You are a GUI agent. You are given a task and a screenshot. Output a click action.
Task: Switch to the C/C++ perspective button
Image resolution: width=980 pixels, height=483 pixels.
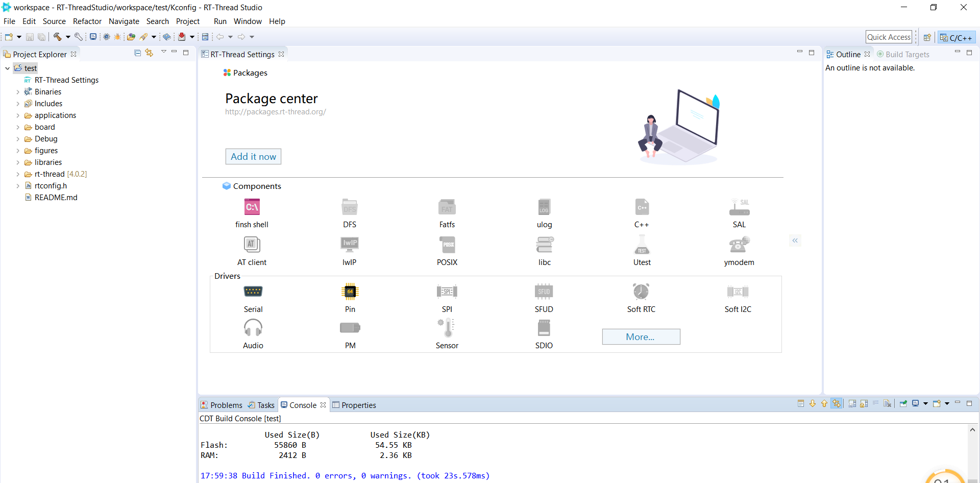tap(957, 37)
